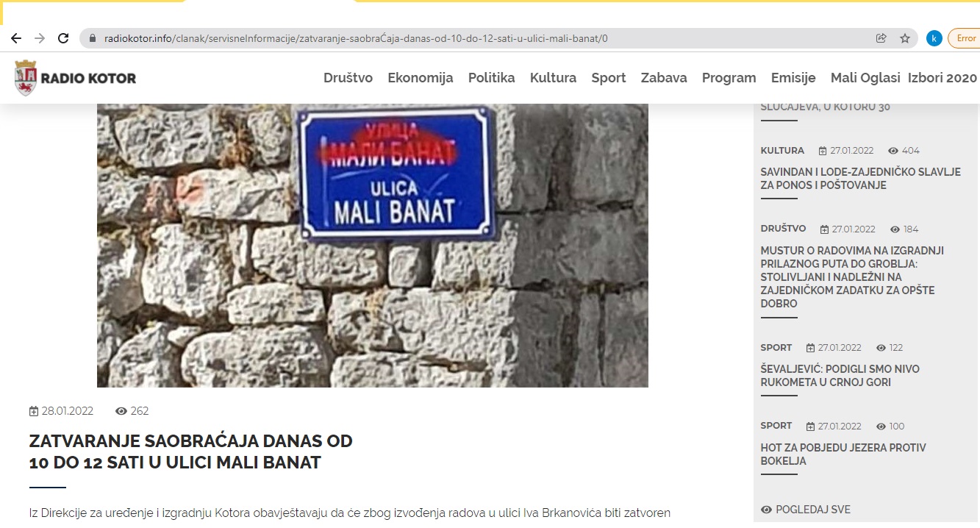Bookmark this page with the star icon

[905, 38]
